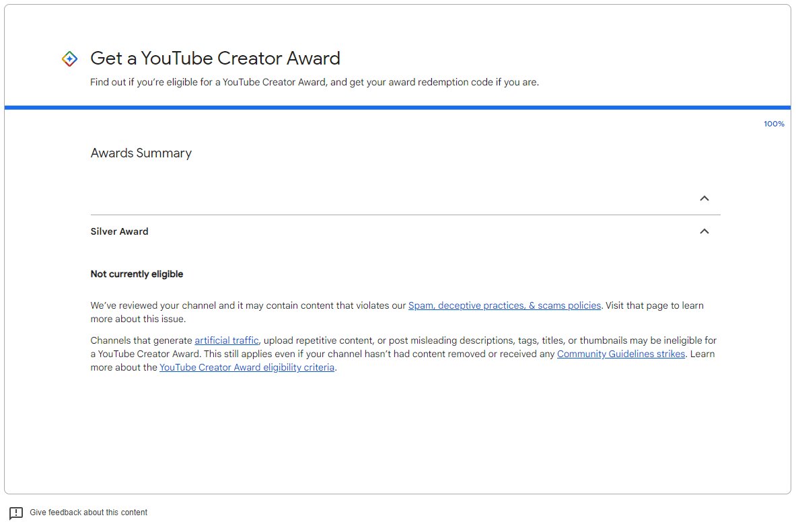The height and width of the screenshot is (532, 796).
Task: Collapse the unlabeled top section chevron
Action: pos(704,198)
